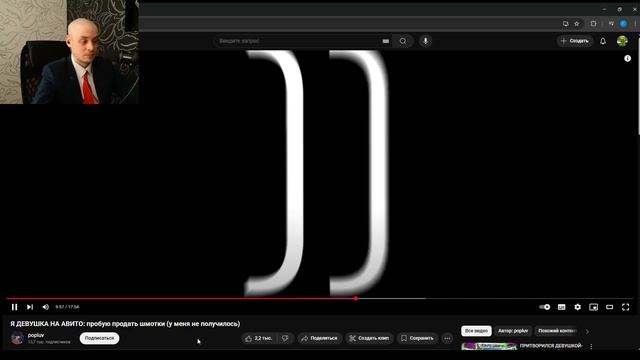Switch to miniplayer mode
Image resolution: width=640 pixels, height=360 pixels.
(593, 307)
